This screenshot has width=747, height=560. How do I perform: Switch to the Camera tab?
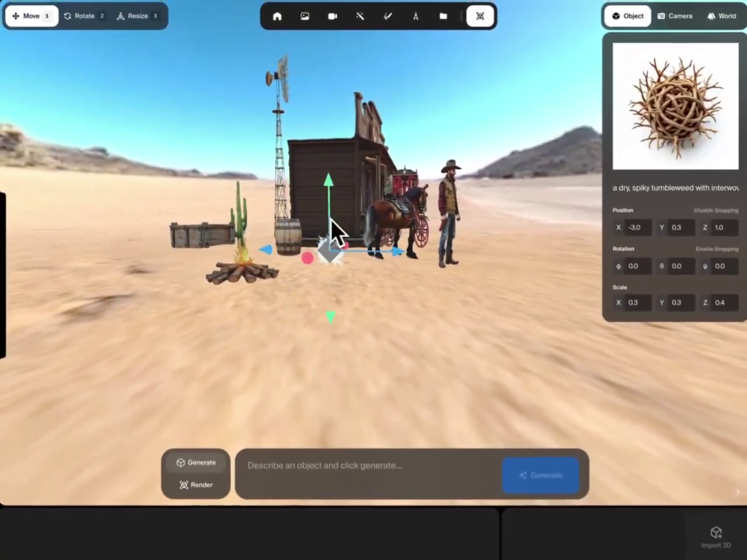(x=675, y=16)
